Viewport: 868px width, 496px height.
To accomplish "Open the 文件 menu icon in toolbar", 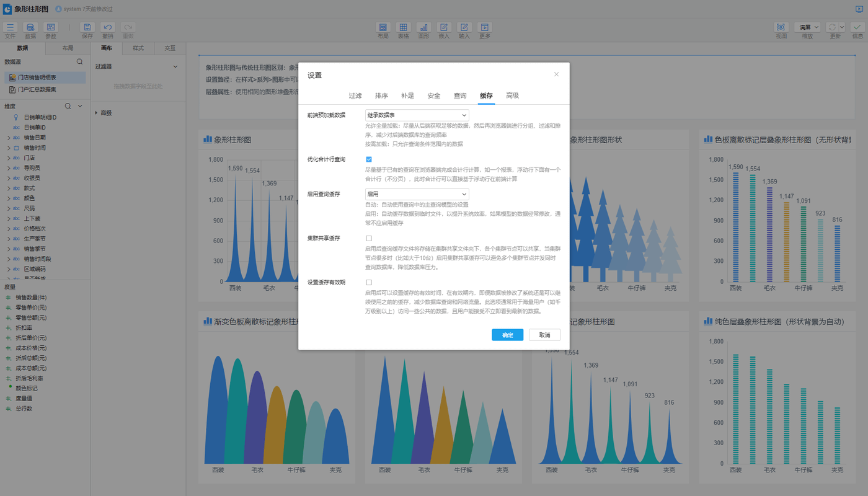I will pyautogui.click(x=10, y=28).
